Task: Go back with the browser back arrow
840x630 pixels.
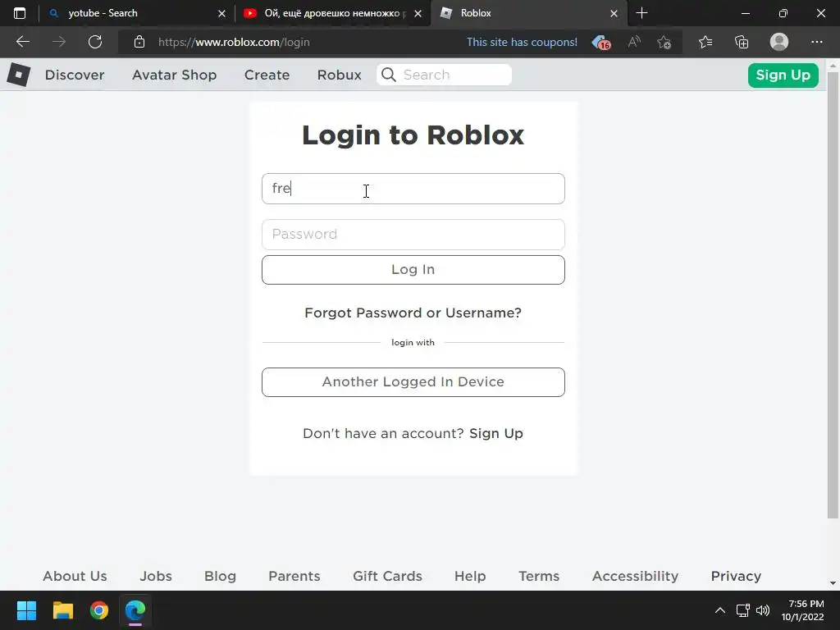Action: (x=23, y=42)
